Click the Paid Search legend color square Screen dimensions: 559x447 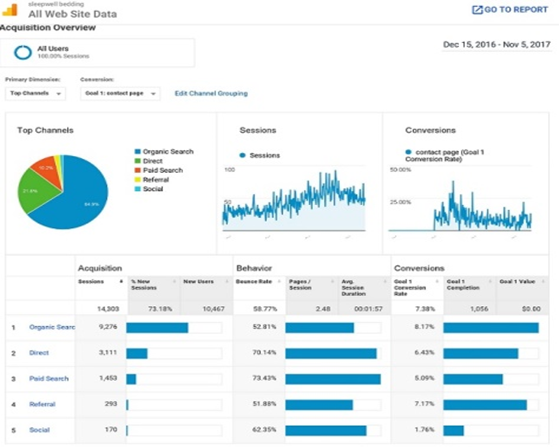[x=138, y=170]
